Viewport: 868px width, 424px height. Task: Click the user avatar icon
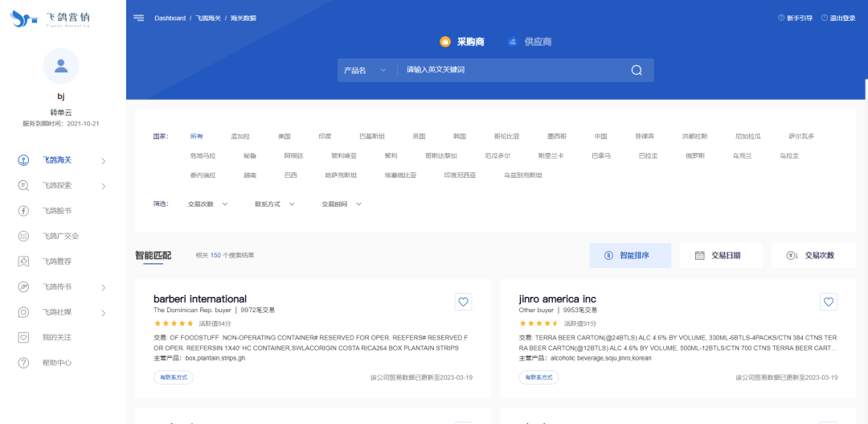coord(61,66)
